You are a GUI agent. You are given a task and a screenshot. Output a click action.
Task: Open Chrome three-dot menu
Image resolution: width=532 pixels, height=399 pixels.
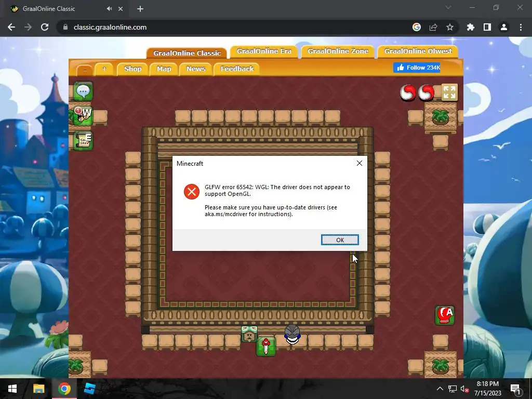pos(521,27)
